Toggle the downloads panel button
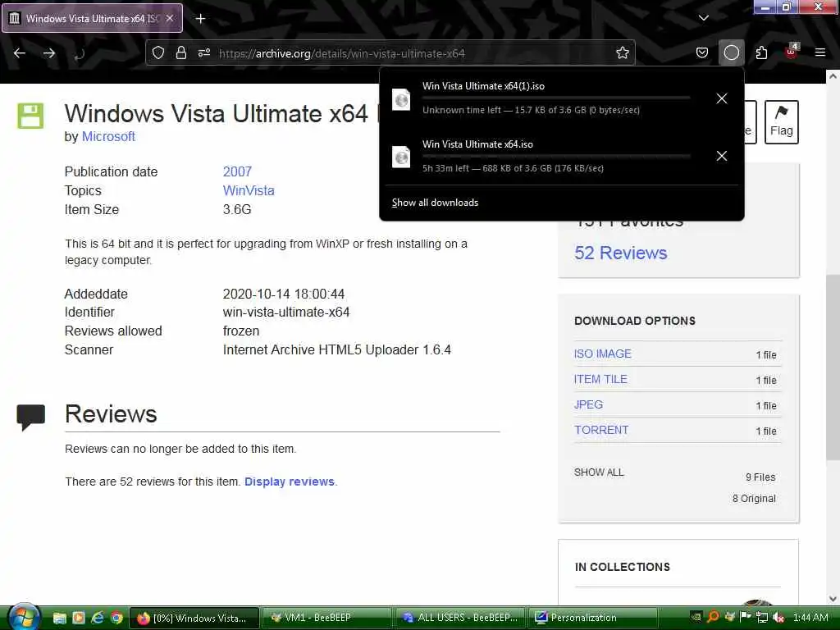Screen dimensions: 840x630 tap(731, 53)
